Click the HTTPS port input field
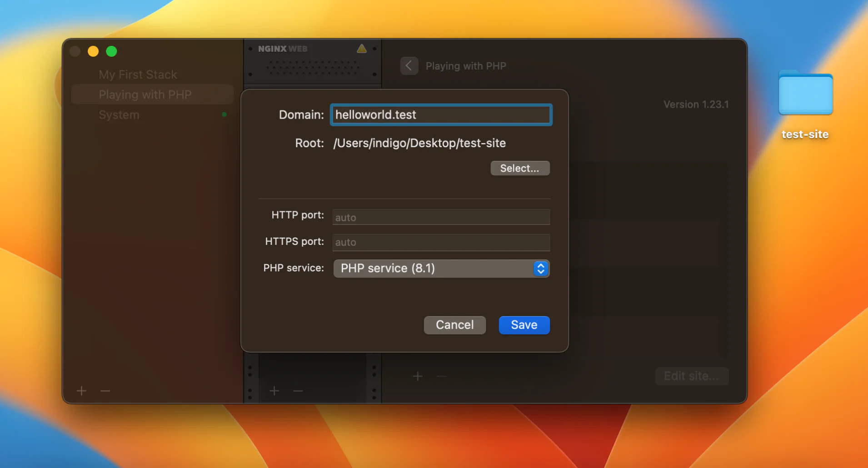Screen dimensions: 868x468 [x=441, y=242]
